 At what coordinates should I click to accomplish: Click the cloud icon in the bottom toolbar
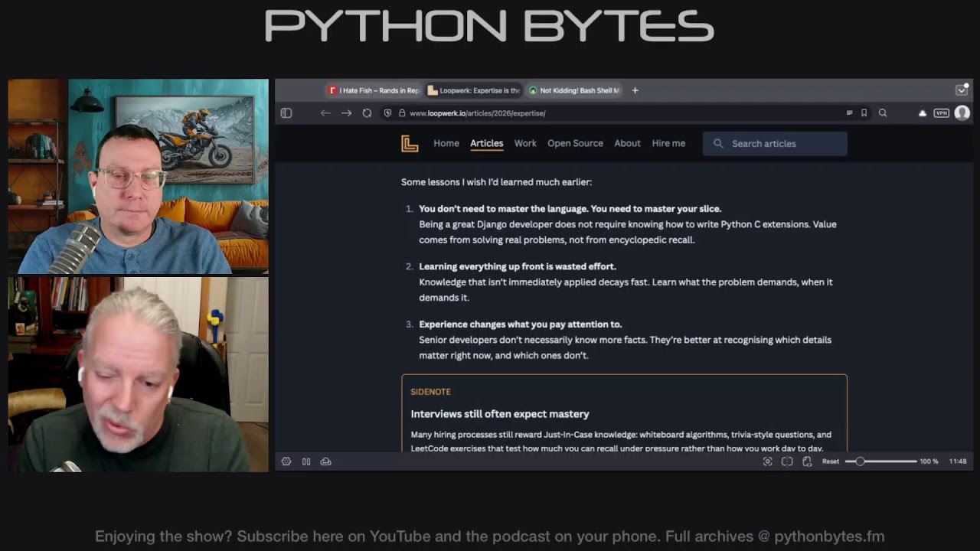pos(325,461)
